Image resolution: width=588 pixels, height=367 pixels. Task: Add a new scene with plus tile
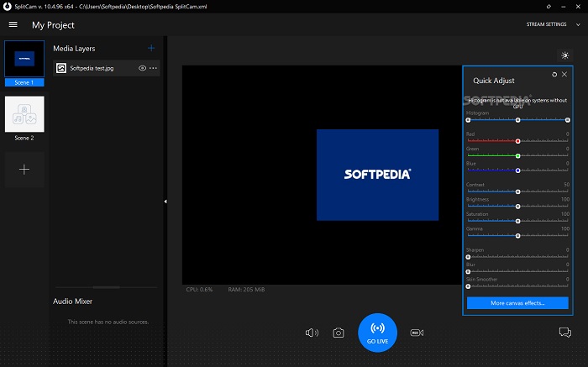coord(24,170)
